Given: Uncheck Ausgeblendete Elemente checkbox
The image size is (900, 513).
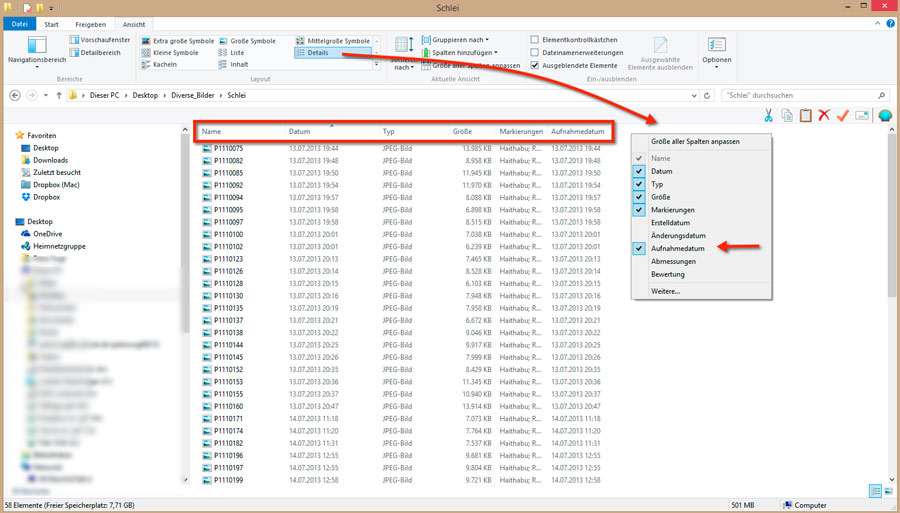Looking at the screenshot, I should [535, 66].
